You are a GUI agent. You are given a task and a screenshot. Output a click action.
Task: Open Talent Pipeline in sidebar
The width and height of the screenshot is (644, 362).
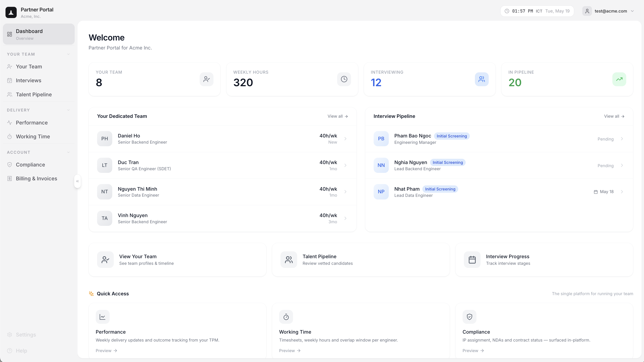pos(39,95)
